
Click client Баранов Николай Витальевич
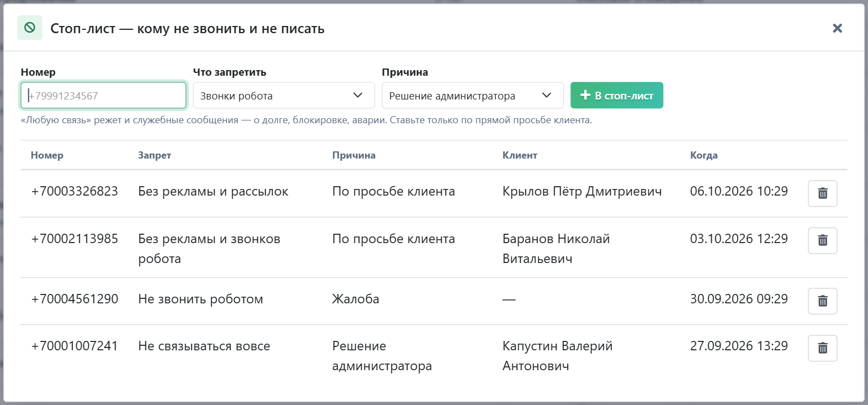tap(556, 249)
